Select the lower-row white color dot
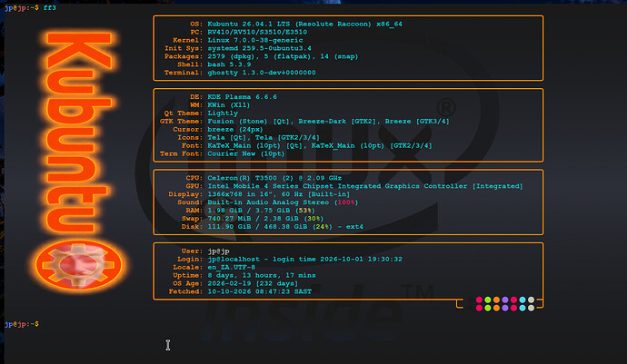 (531, 308)
